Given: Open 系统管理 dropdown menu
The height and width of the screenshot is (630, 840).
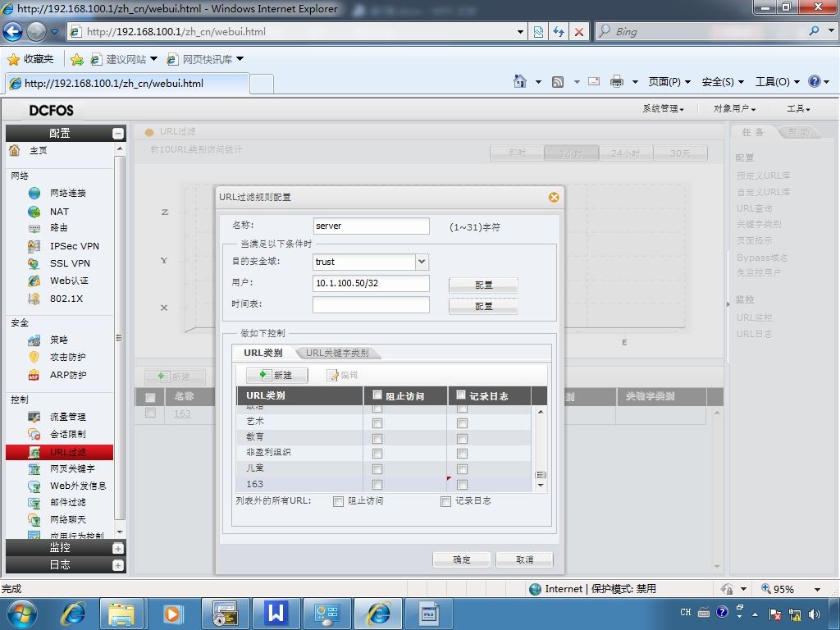Looking at the screenshot, I should [x=663, y=109].
